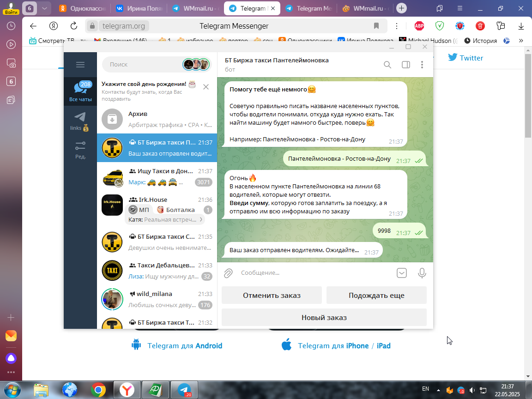
Task: Toggle the right info sidebar panel icon
Action: pos(406,65)
